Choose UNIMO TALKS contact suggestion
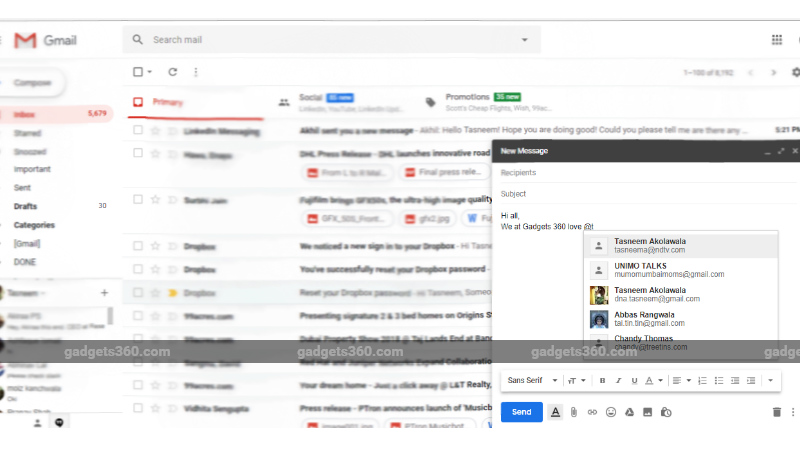 tap(681, 270)
